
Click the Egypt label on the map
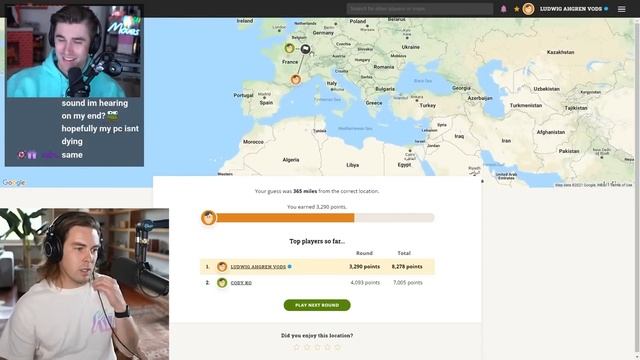tap(404, 165)
